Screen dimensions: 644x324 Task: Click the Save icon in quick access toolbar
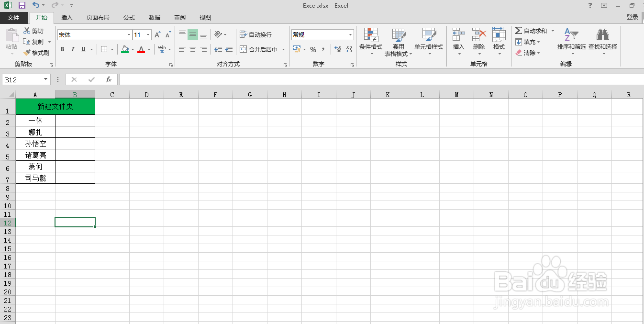[22, 5]
